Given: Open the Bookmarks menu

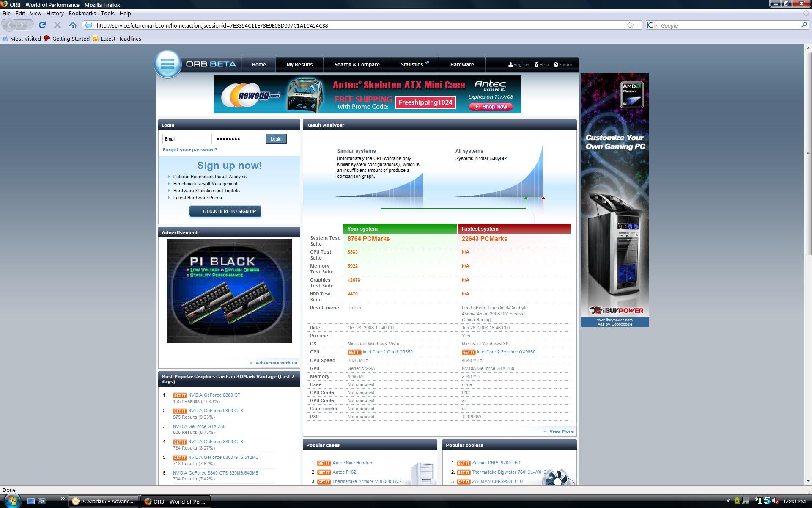Looking at the screenshot, I should tap(82, 13).
